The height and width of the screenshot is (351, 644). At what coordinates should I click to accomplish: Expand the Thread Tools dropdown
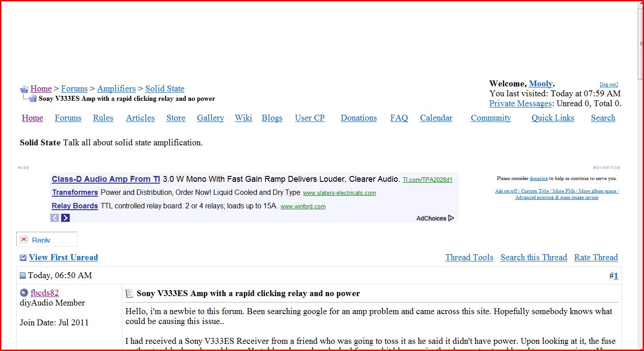pyautogui.click(x=469, y=257)
